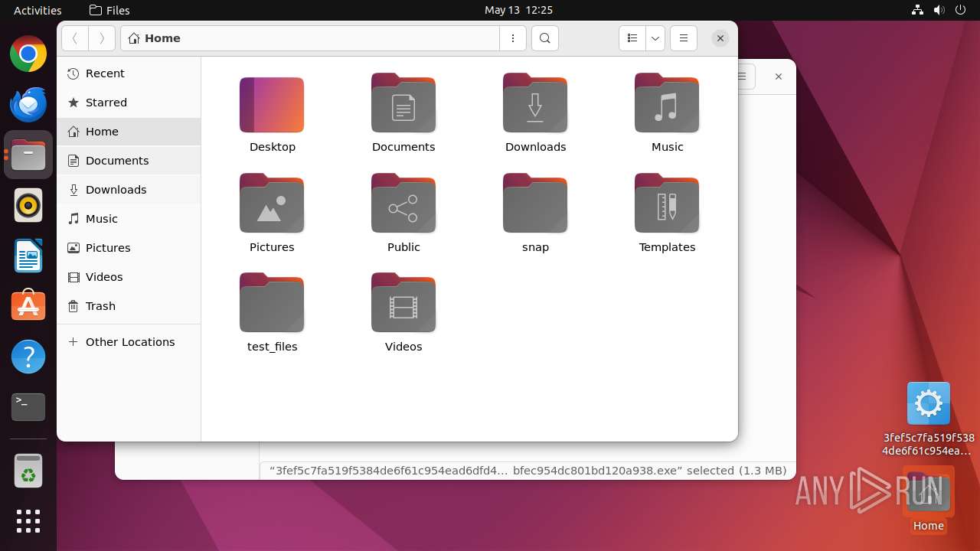980x551 pixels.
Task: Open path bar three-dot menu
Action: [x=513, y=38]
